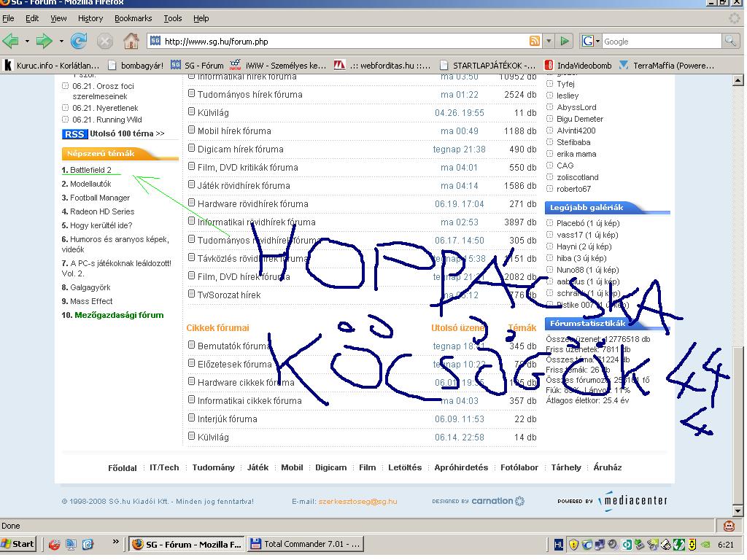Go to the browser Home page
Image resolution: width=747 pixels, height=560 pixels.
[x=131, y=41]
